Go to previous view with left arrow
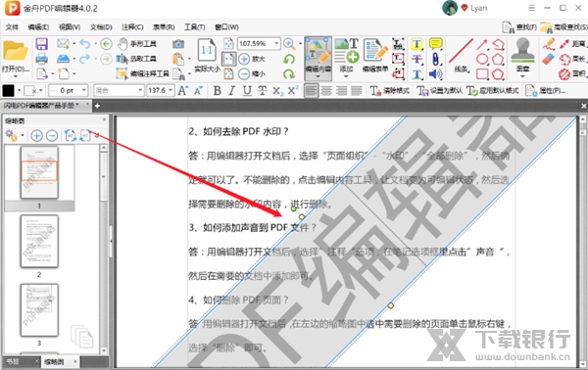This screenshot has height=370, width=588. (x=106, y=44)
